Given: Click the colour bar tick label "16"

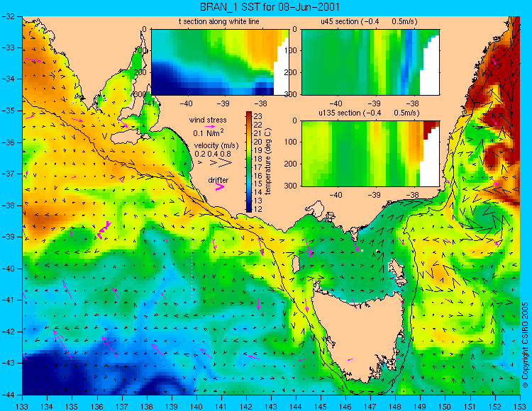Looking at the screenshot, I should (258, 176).
